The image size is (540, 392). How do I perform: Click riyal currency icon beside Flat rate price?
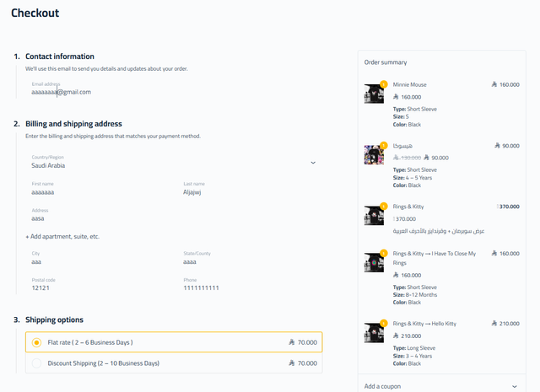(292, 342)
